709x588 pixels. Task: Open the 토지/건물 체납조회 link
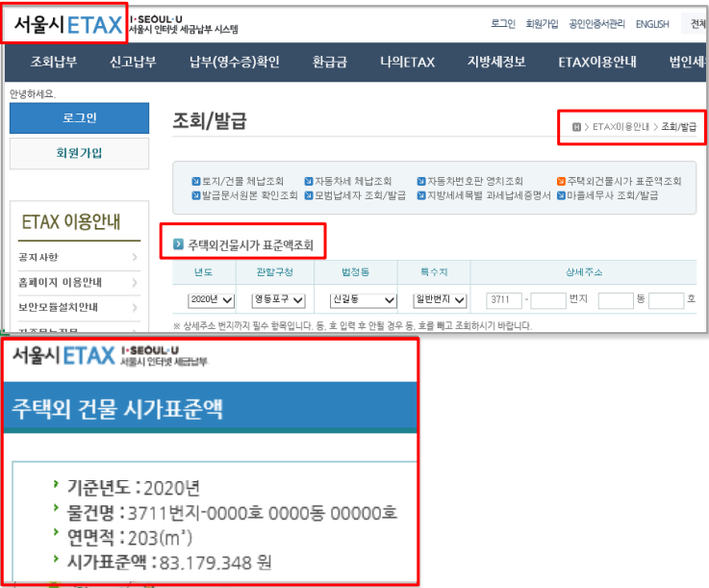[x=242, y=181]
